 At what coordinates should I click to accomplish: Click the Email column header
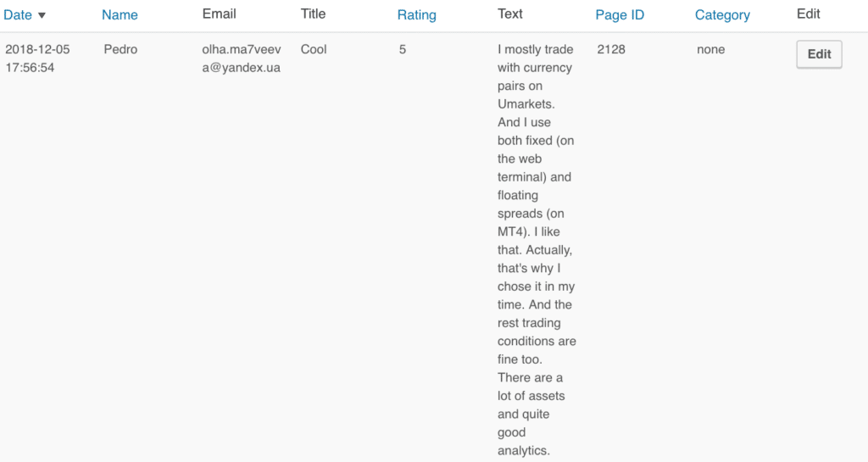point(219,14)
